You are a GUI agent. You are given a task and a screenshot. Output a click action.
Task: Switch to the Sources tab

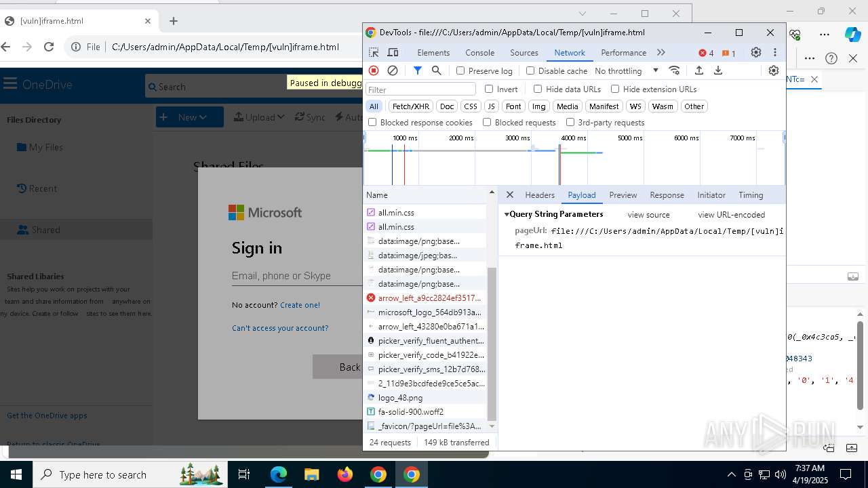point(524,52)
